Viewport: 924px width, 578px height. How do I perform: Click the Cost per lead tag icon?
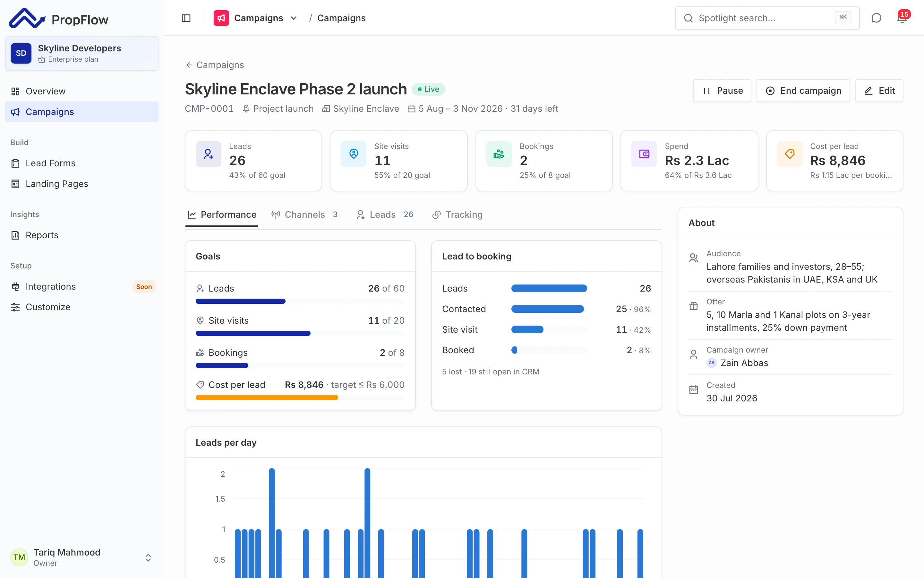pos(790,154)
